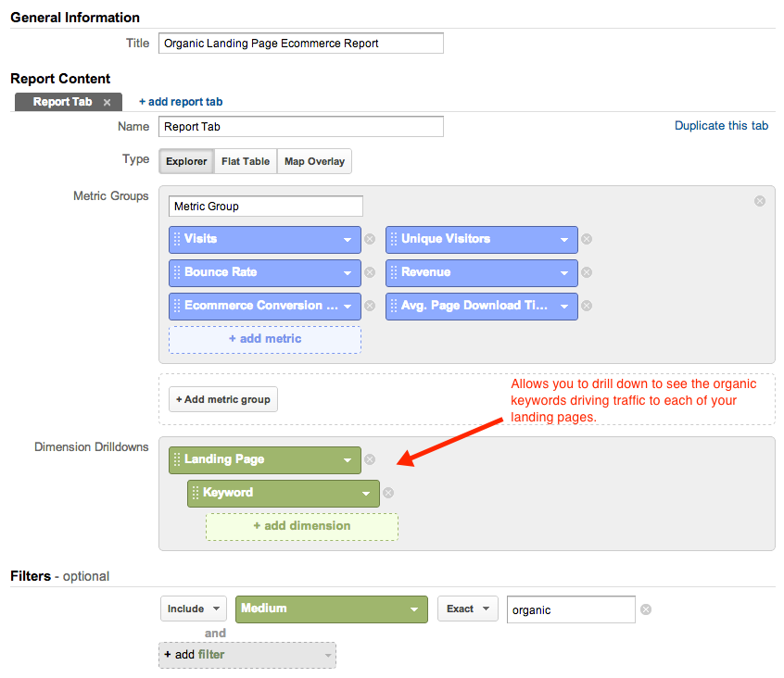The image size is (784, 678).
Task: Remove the Landing Page dimension
Action: coord(370,459)
